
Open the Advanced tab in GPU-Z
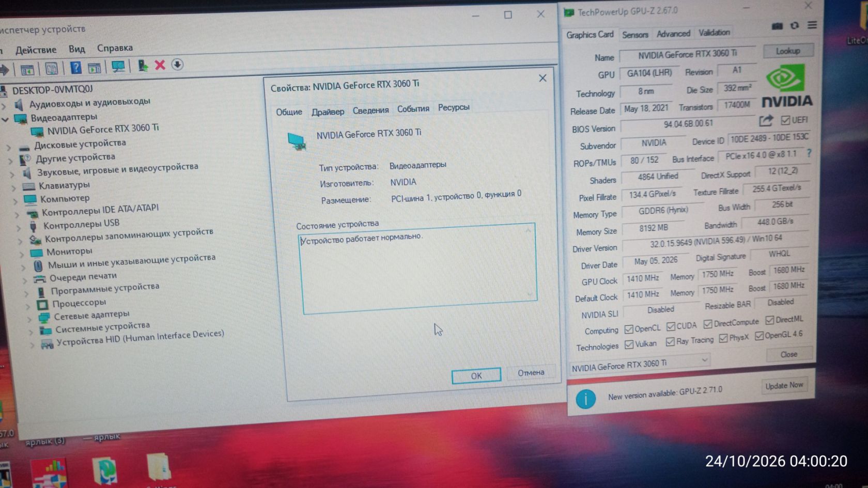click(673, 34)
